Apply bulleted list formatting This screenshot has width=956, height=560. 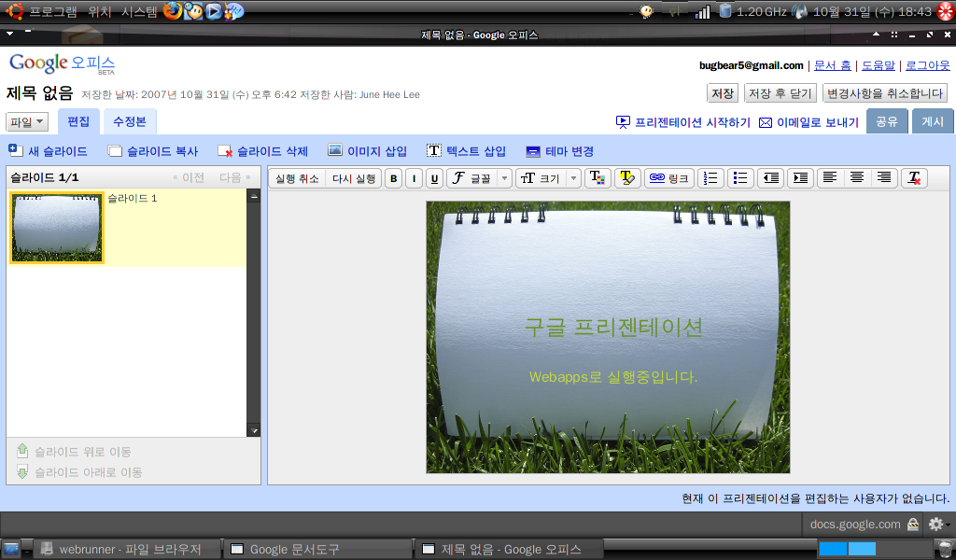point(740,178)
